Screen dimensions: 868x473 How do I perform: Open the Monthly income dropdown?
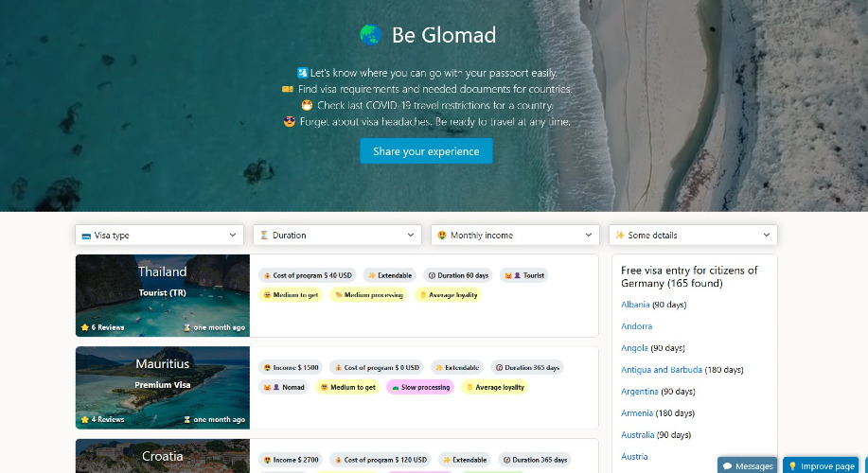pyautogui.click(x=515, y=236)
